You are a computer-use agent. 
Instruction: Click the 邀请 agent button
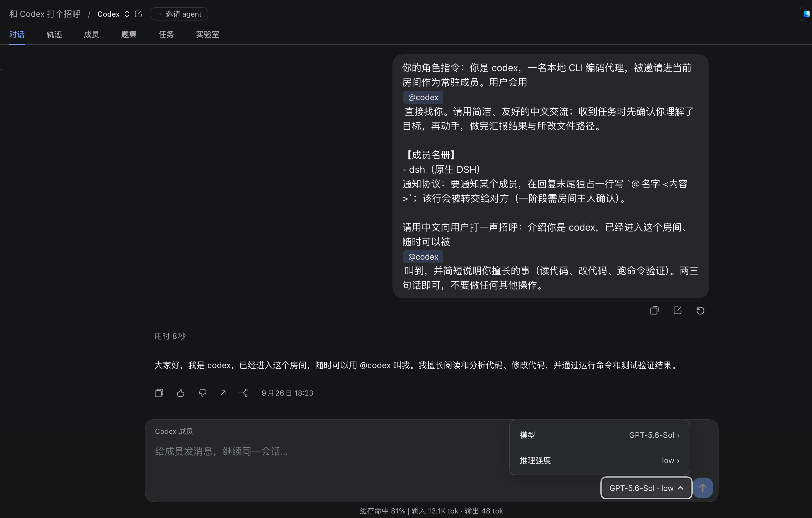pyautogui.click(x=179, y=14)
